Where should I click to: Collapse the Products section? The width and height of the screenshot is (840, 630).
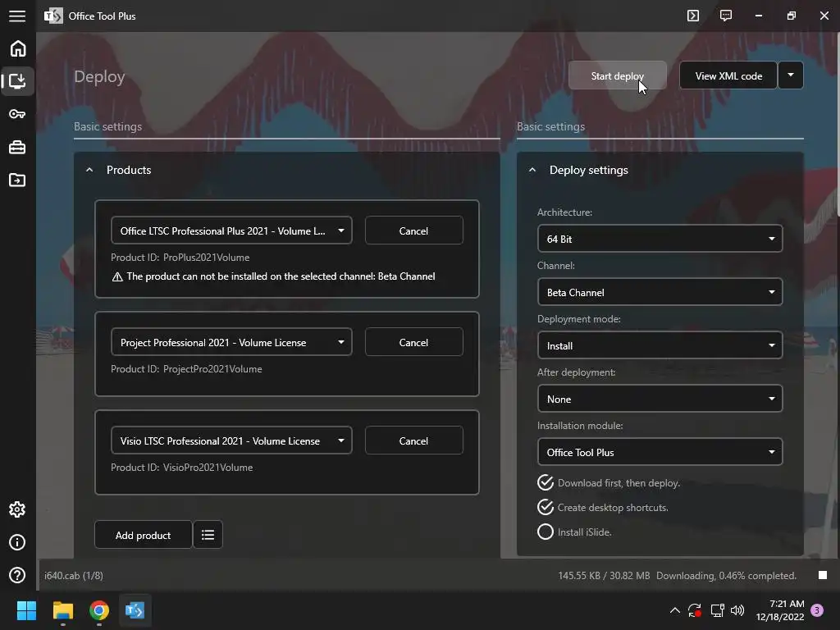pos(89,170)
